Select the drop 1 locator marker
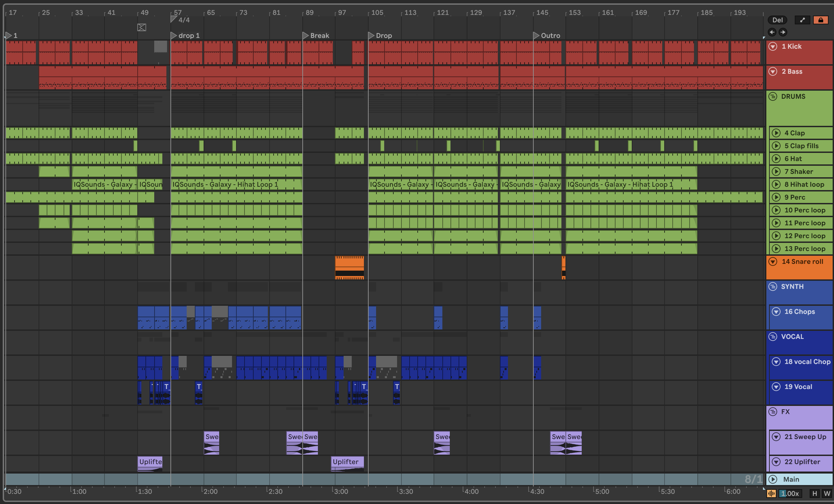The width and height of the screenshot is (834, 504). click(x=173, y=36)
